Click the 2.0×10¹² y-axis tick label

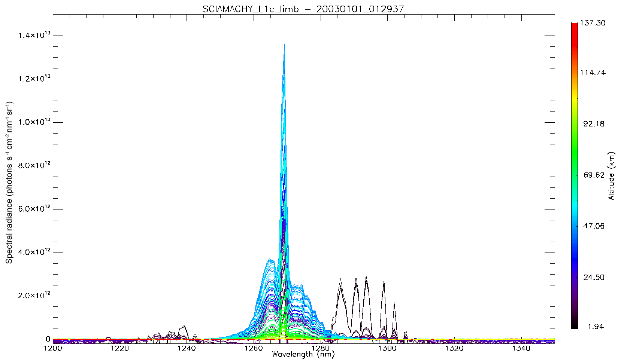click(35, 296)
